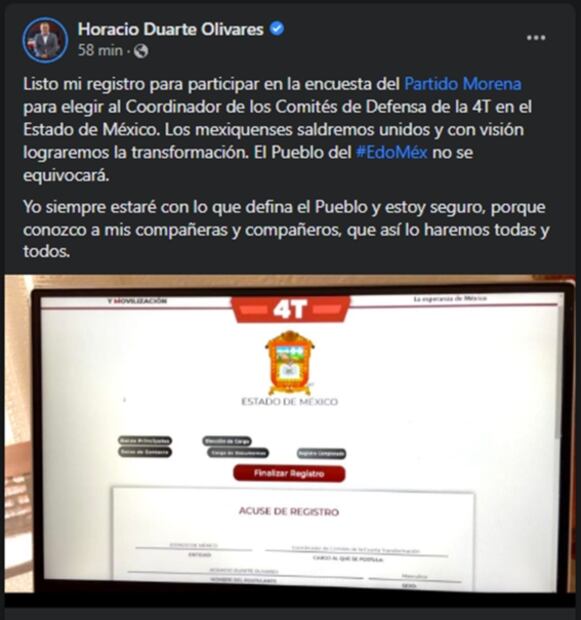This screenshot has height=620, width=581.
Task: Click the La esperanza de México header text
Action: [x=450, y=299]
